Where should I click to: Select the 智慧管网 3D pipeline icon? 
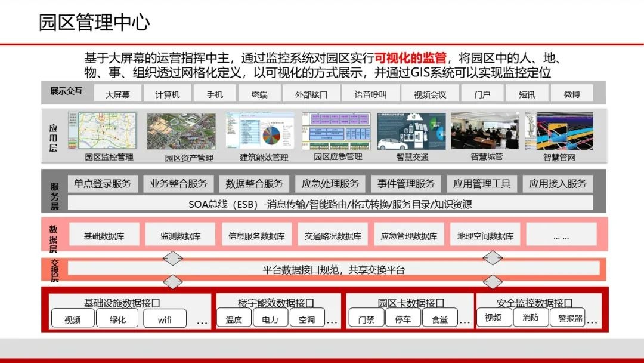(x=559, y=130)
